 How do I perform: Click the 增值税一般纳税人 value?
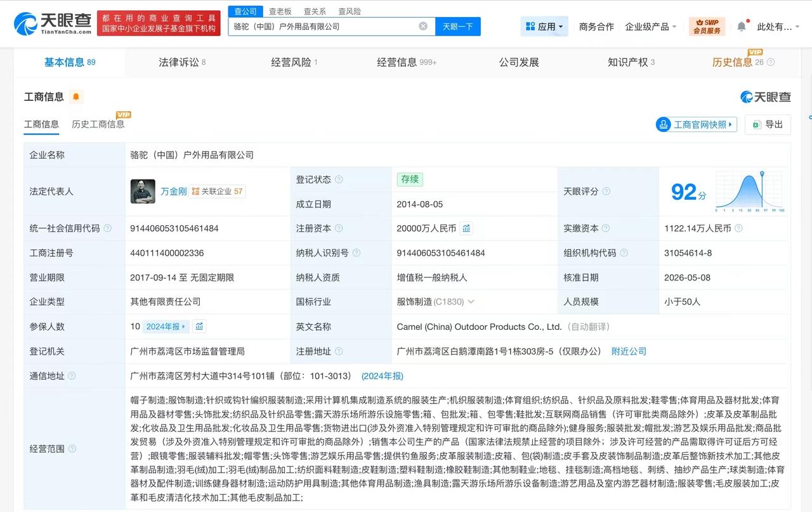point(432,278)
